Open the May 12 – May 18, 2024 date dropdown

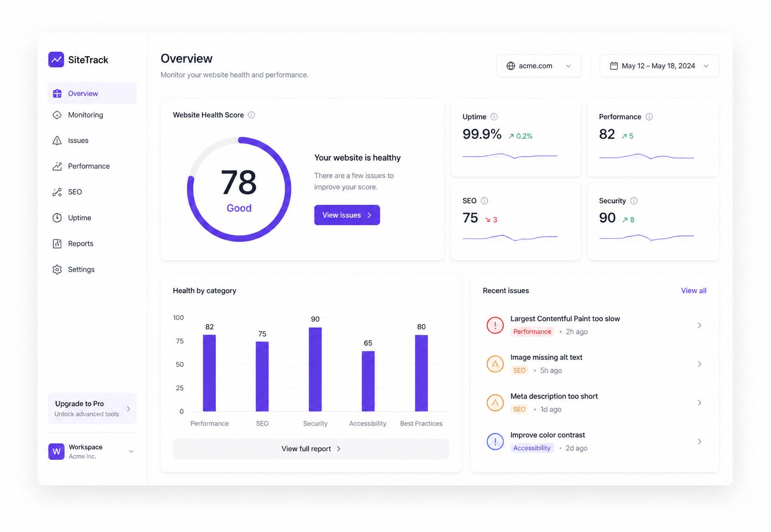659,66
